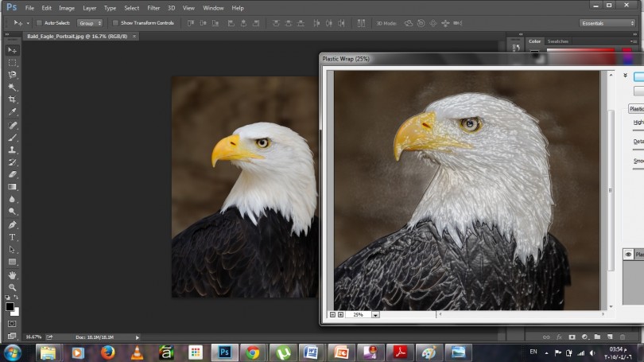644x362 pixels.
Task: Select the Eyedropper tool
Action: click(12, 111)
